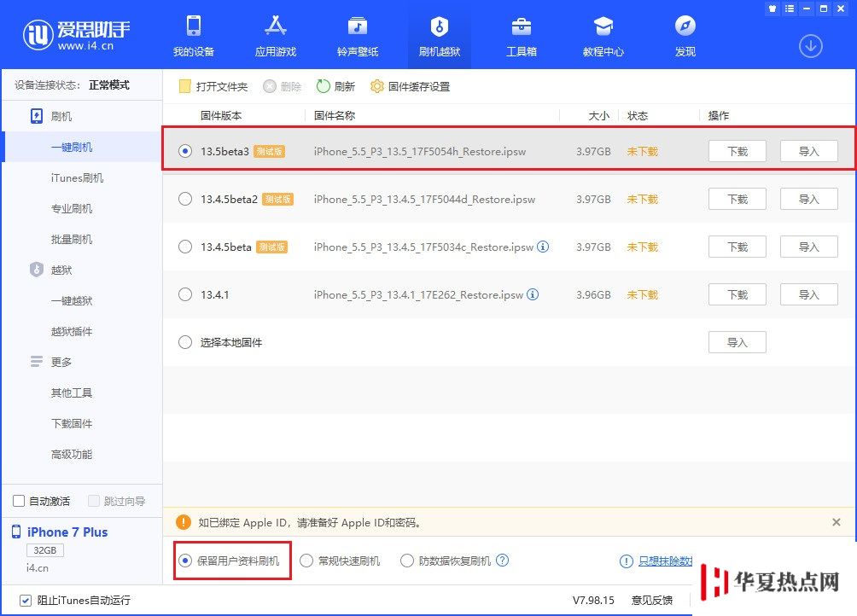Select 高级功能 in sidebar
857x616 pixels.
tap(72, 454)
